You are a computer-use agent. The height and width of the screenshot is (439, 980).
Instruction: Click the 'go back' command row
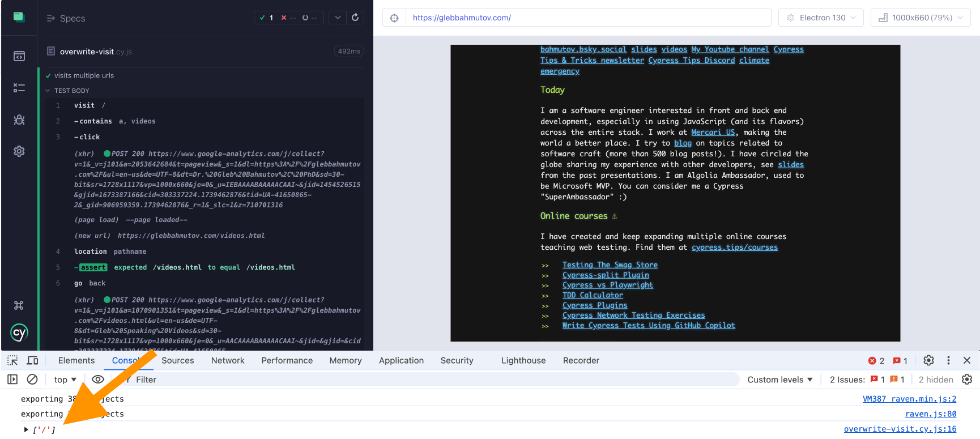point(204,283)
